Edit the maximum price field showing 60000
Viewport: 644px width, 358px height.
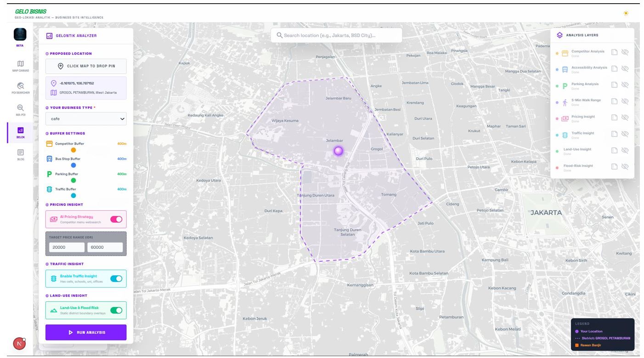(x=105, y=247)
